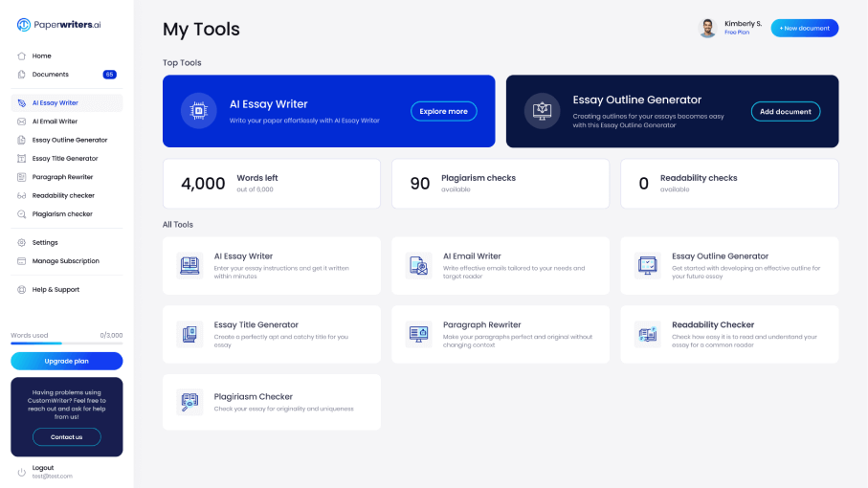The image size is (868, 488).
Task: Click the monitor icon on Essay Outline Generator banner
Action: (x=542, y=111)
